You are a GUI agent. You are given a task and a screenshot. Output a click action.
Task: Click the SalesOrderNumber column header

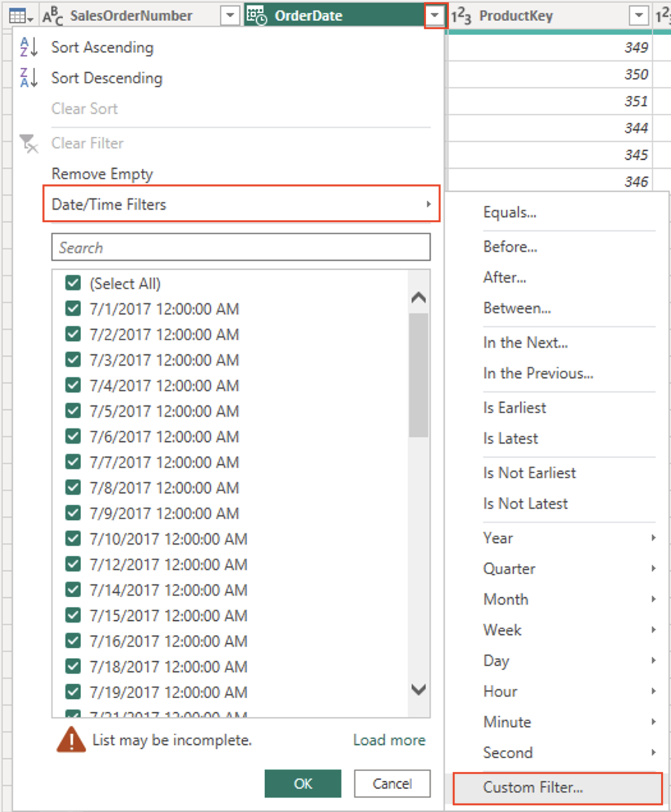click(x=141, y=15)
